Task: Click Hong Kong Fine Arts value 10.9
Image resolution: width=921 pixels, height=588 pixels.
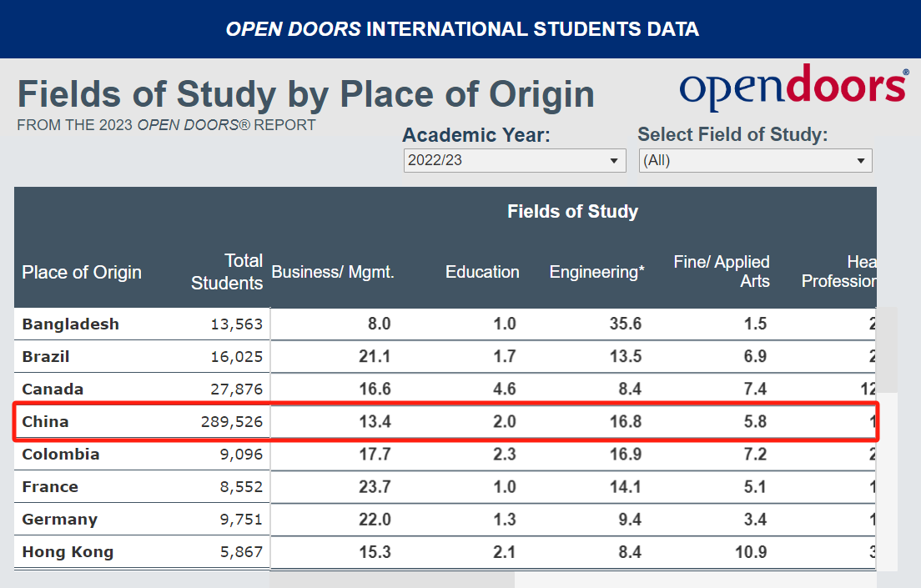Action: pos(751,552)
